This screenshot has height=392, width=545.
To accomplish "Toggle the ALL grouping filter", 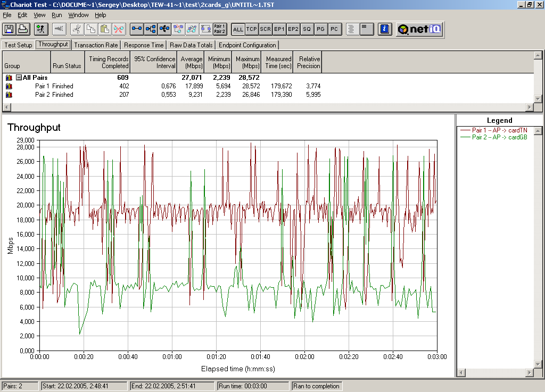I will 238,29.
